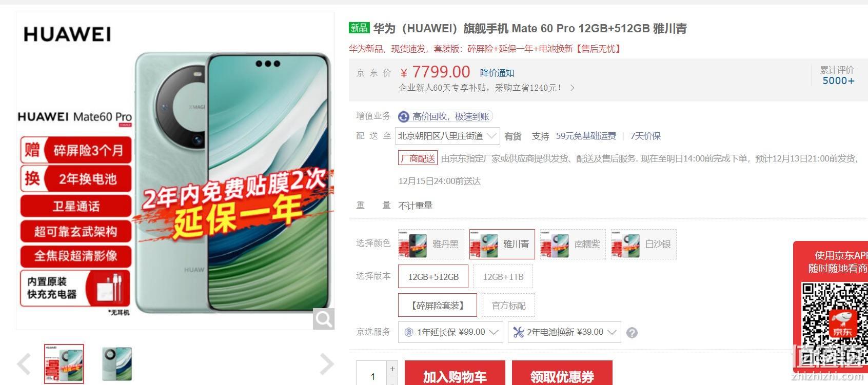The height and width of the screenshot is (385, 868).
Task: Select the second product thumbnail image
Action: pos(116,364)
